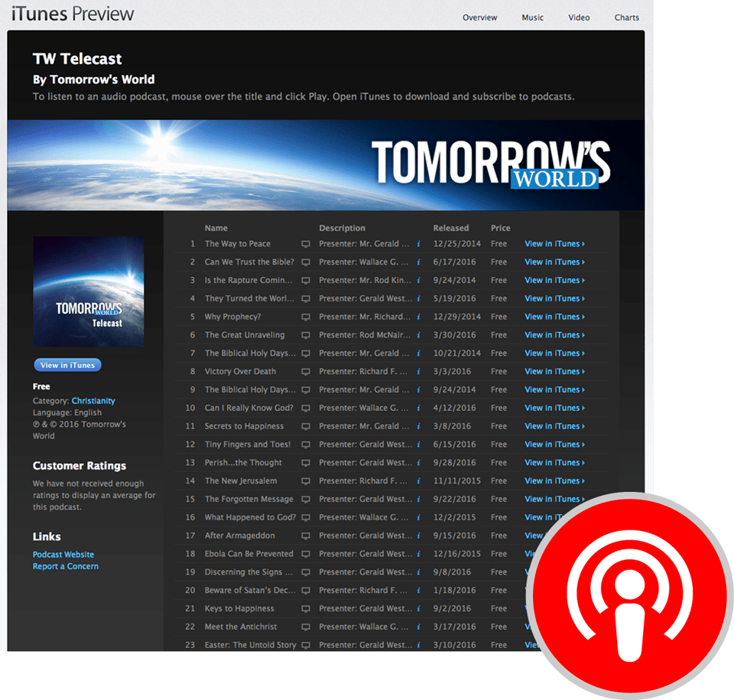Click video icon for Meet the Antichrist
734x700 pixels.
click(x=306, y=627)
